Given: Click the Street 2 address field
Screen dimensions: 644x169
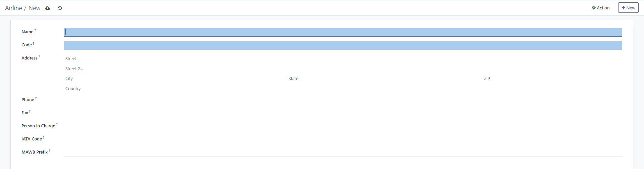Looking at the screenshot, I should [342, 69].
